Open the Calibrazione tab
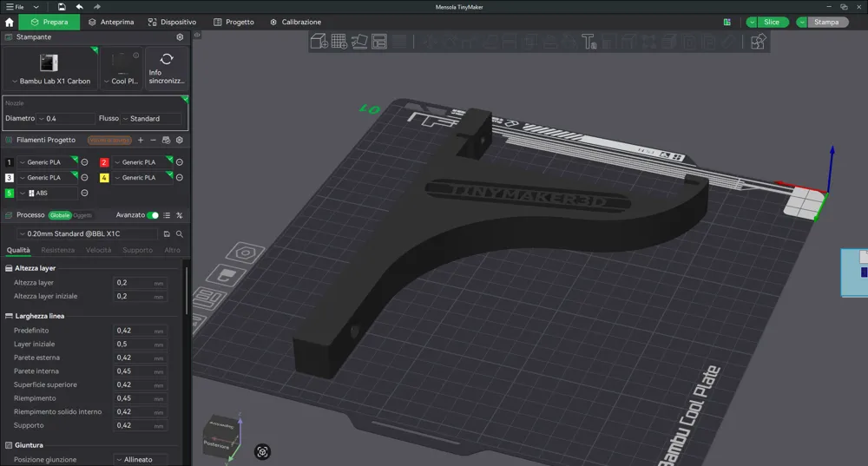This screenshot has width=868, height=466. click(296, 23)
